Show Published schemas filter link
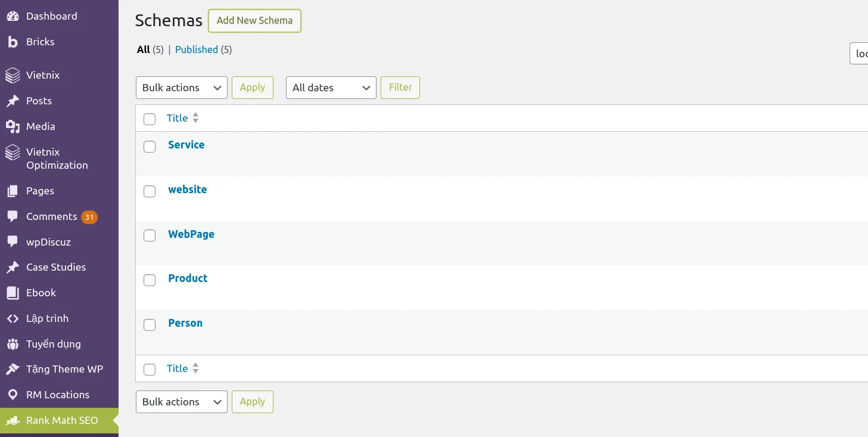 coord(197,50)
